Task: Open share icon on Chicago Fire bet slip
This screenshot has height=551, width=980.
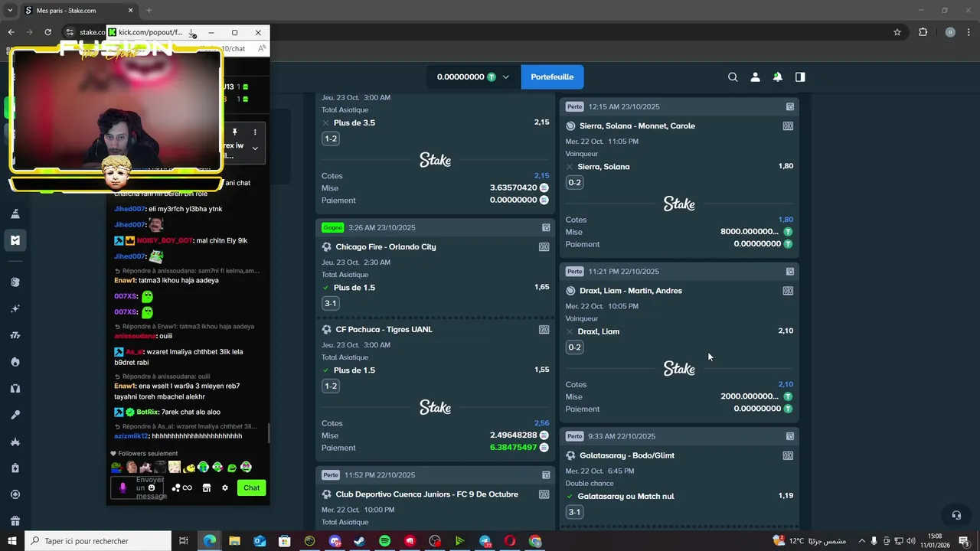Action: pos(546,228)
